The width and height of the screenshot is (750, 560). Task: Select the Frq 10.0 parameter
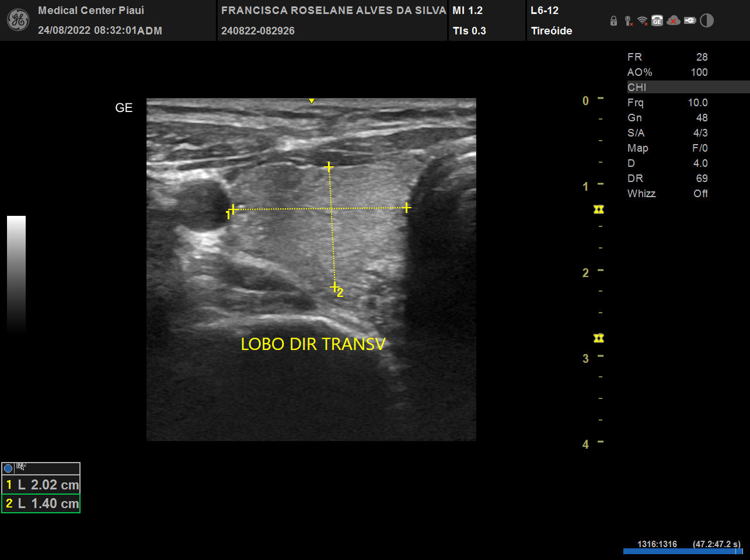pos(667,103)
